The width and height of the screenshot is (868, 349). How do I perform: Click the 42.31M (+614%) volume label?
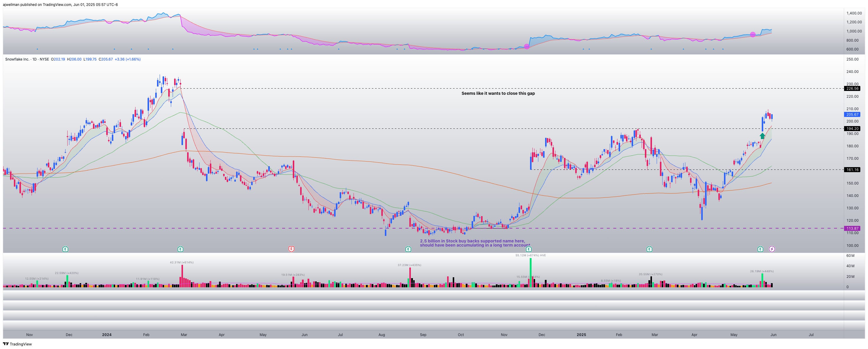coord(182,262)
